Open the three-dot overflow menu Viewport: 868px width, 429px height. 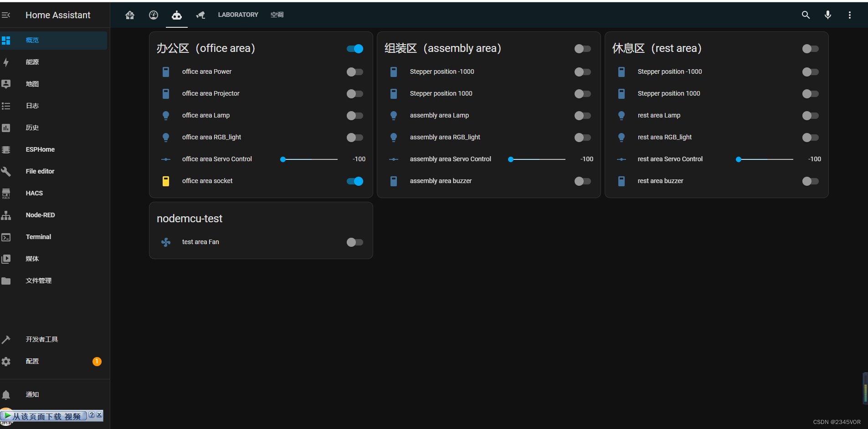[849, 15]
